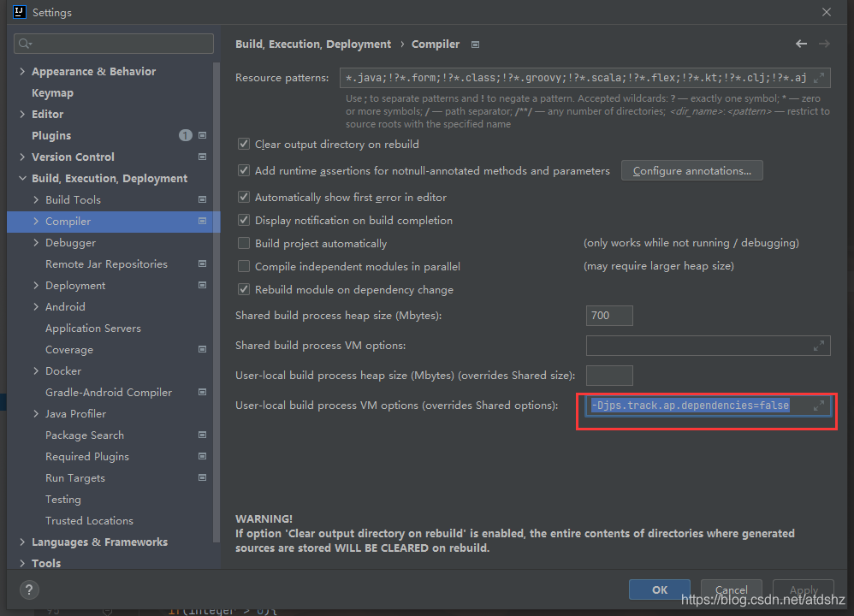Click the back arrow navigation icon
This screenshot has height=616, width=854.
[x=801, y=44]
